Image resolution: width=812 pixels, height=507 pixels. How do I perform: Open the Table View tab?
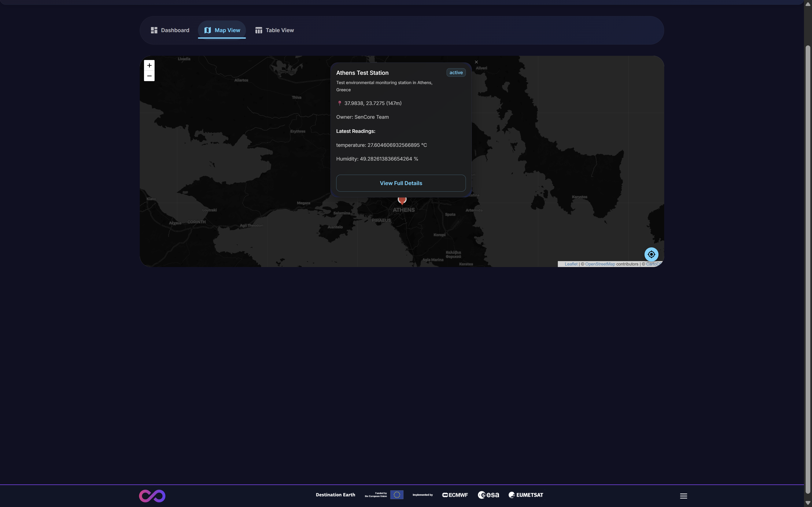click(x=274, y=30)
